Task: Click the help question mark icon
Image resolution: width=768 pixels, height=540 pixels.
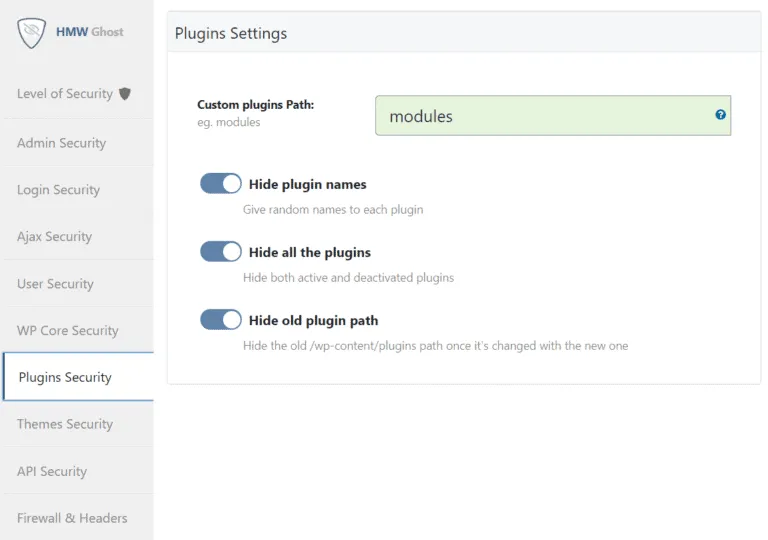Action: pyautogui.click(x=720, y=115)
